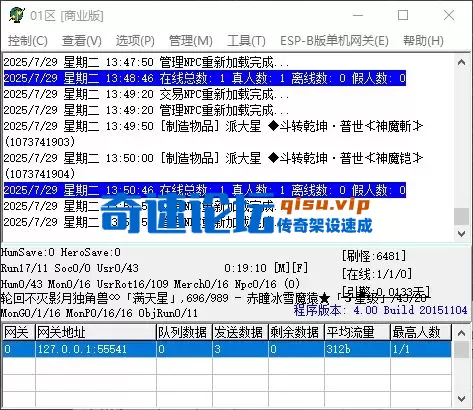Open the 选项(P) menu

[135, 41]
